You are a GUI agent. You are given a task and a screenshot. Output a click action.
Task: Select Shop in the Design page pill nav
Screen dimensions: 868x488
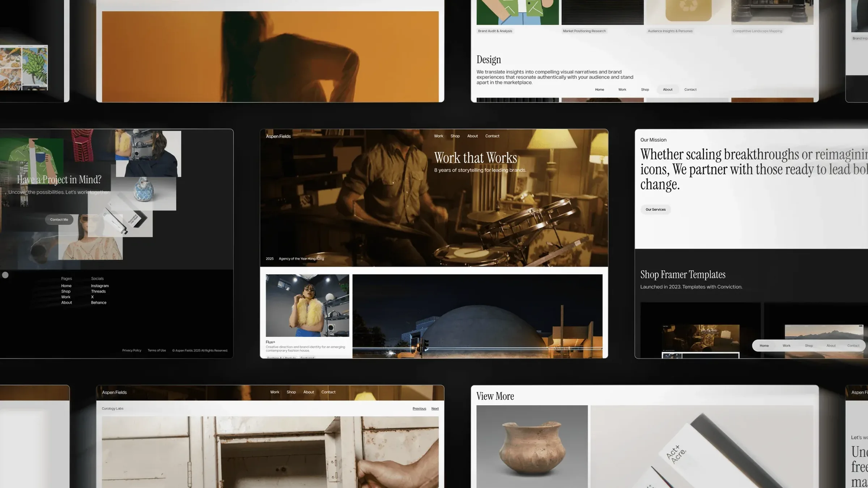coord(645,89)
